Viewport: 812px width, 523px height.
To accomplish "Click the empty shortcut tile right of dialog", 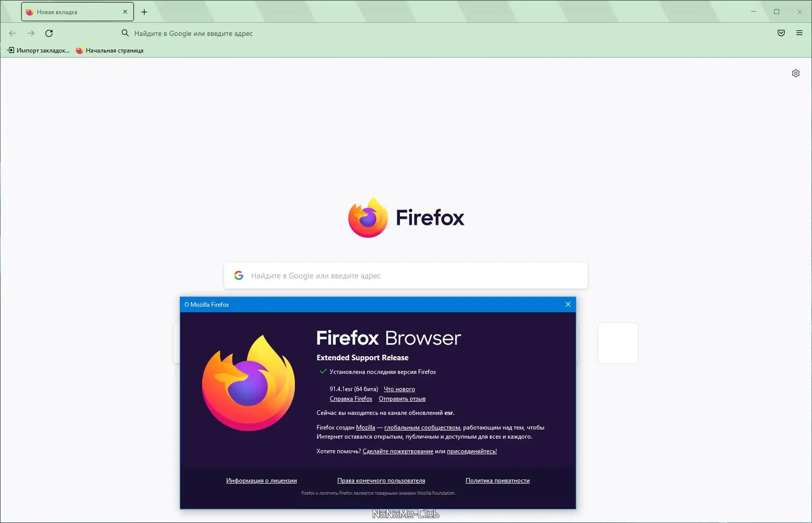I will [x=618, y=343].
